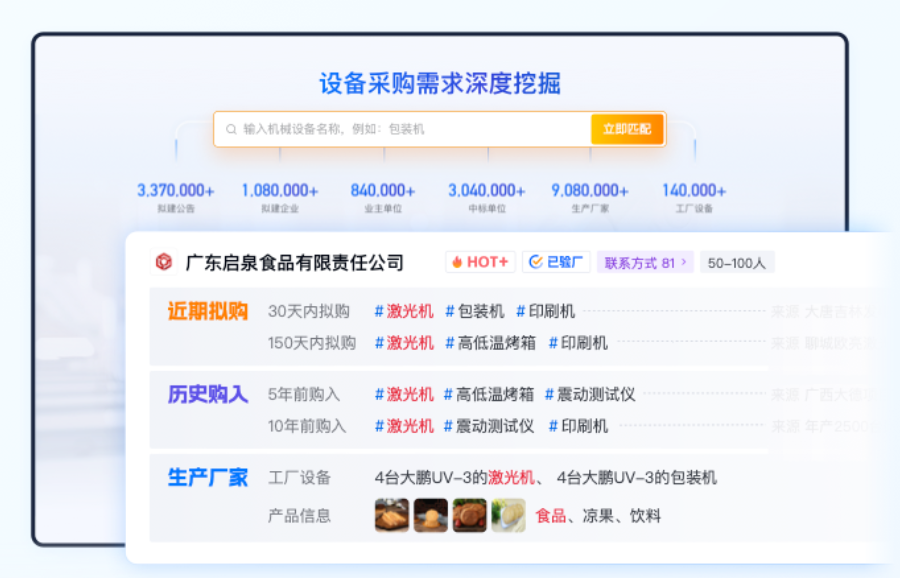Select the 近期拟购 section
Screen dimensions: 900x578
coord(207,312)
